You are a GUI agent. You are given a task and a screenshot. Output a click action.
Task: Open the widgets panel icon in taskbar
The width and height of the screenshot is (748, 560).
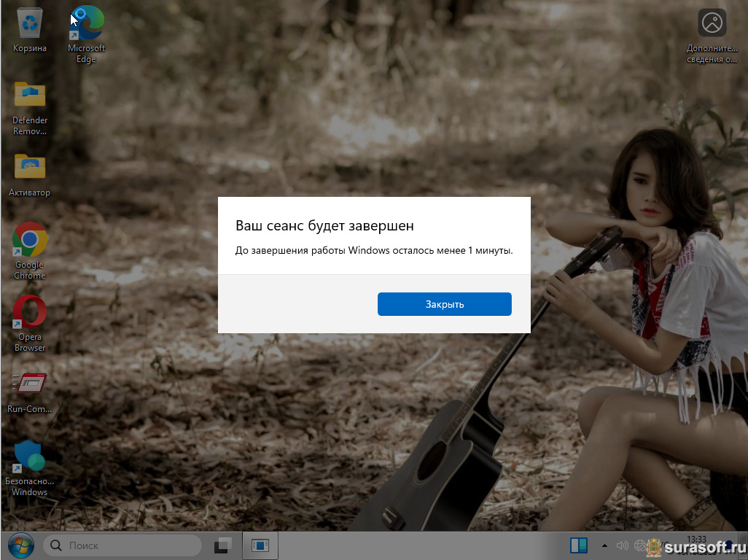[579, 545]
